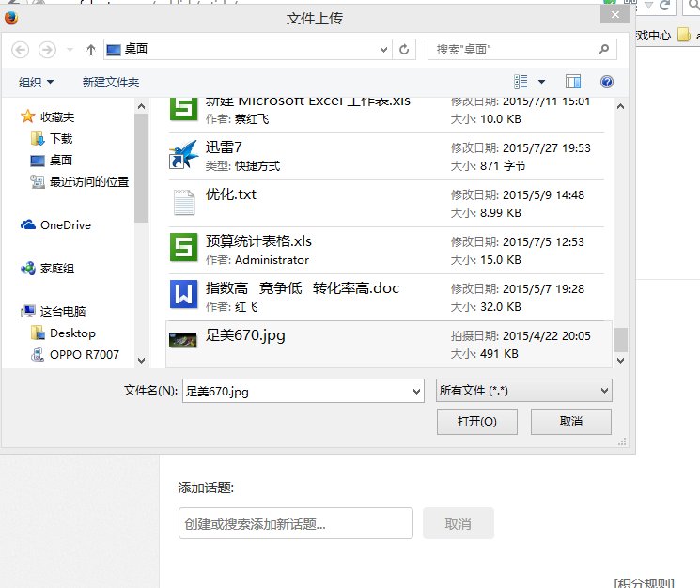Click the 下载 folder icon in sidebar
The height and width of the screenshot is (588, 700).
tap(38, 138)
